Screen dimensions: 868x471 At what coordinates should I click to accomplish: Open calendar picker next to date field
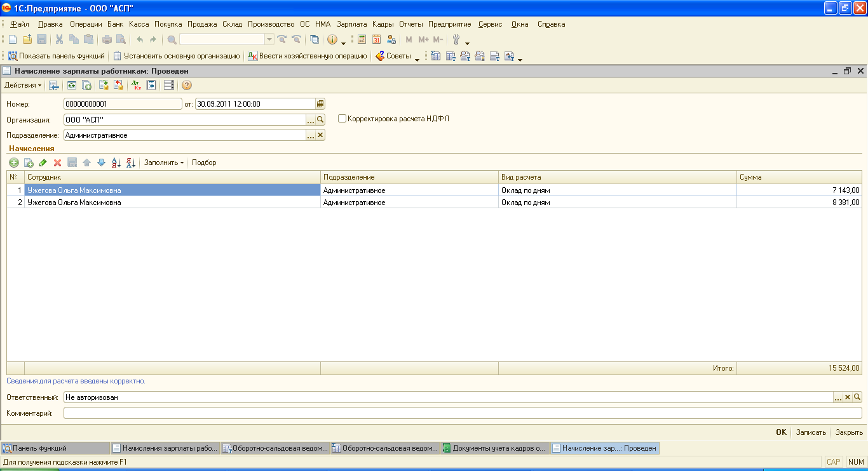click(320, 104)
